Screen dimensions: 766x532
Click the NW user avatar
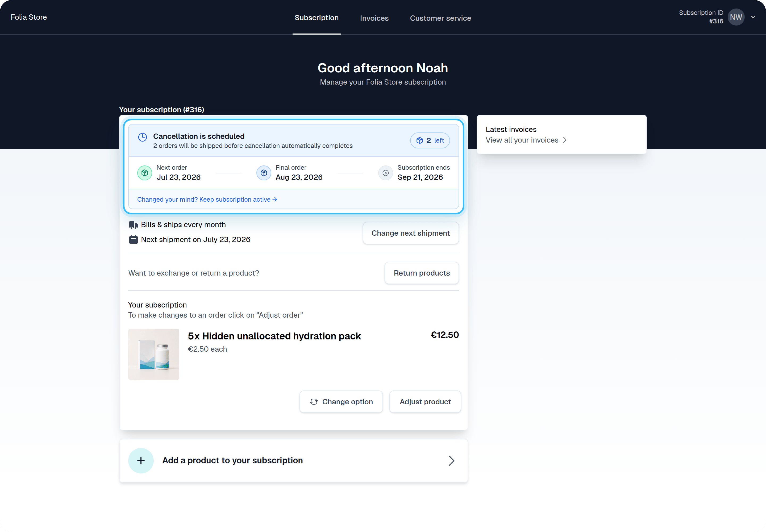pos(736,17)
